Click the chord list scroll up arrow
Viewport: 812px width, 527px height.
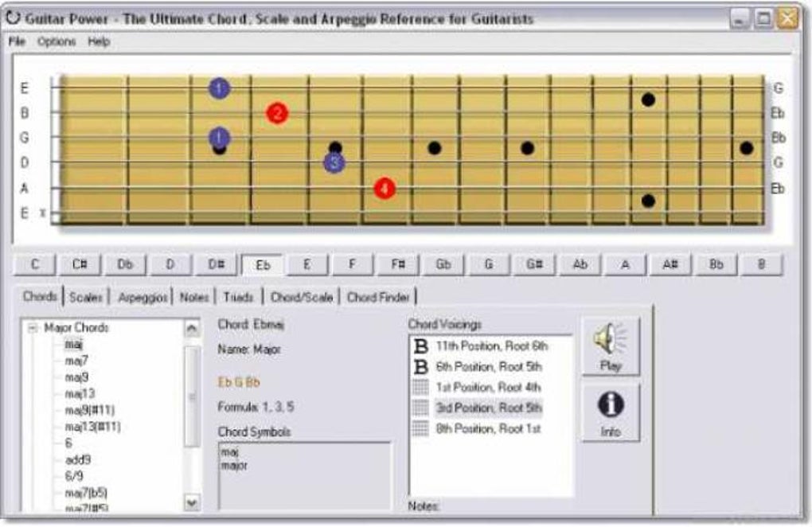click(192, 328)
